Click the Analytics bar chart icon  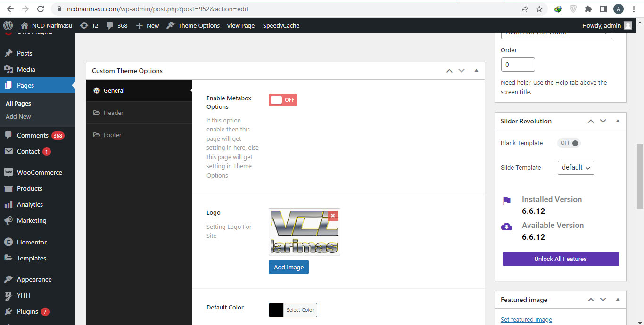8,204
